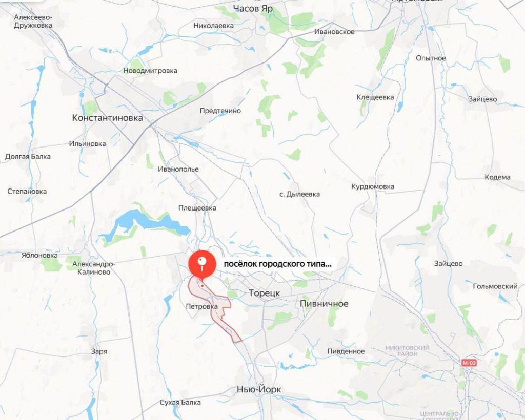
Task: Click the Константиновка city label
Action: (108, 118)
